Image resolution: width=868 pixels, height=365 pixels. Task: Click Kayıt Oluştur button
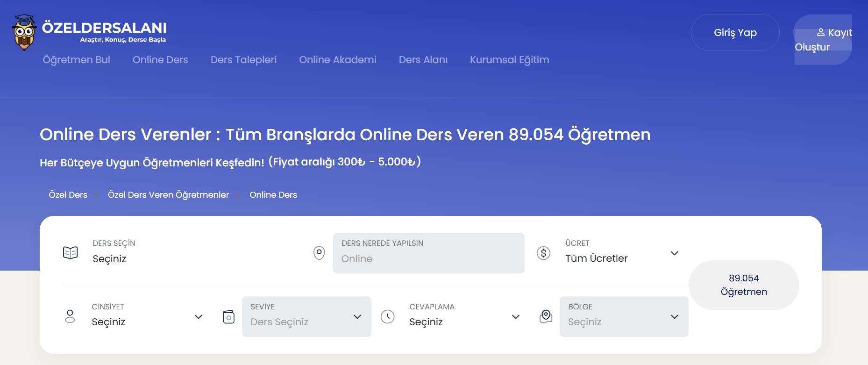click(x=823, y=40)
